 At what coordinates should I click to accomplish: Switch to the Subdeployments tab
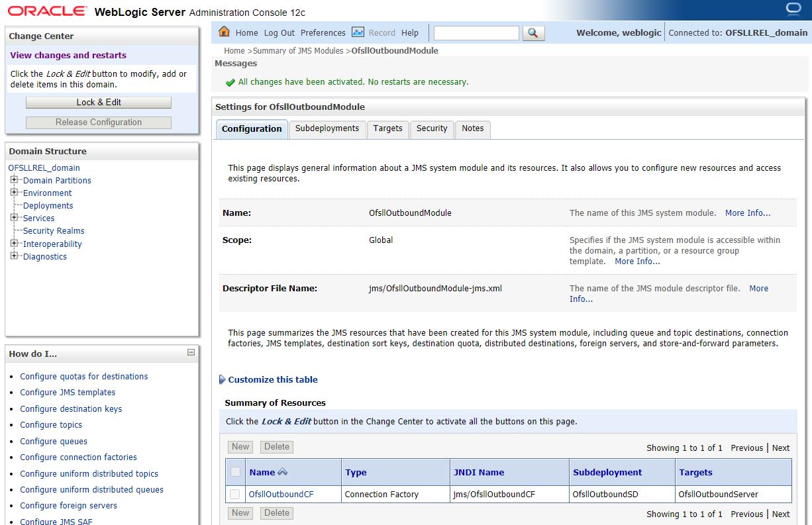pyautogui.click(x=327, y=128)
